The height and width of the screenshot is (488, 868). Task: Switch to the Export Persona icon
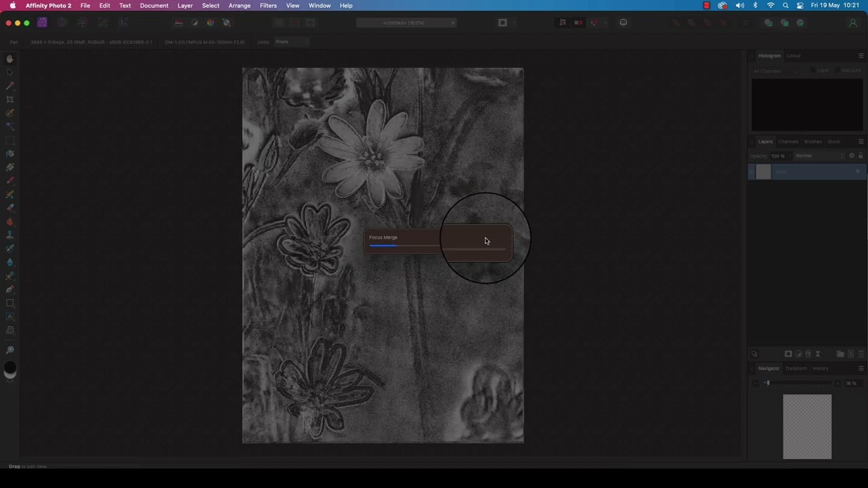click(x=123, y=22)
